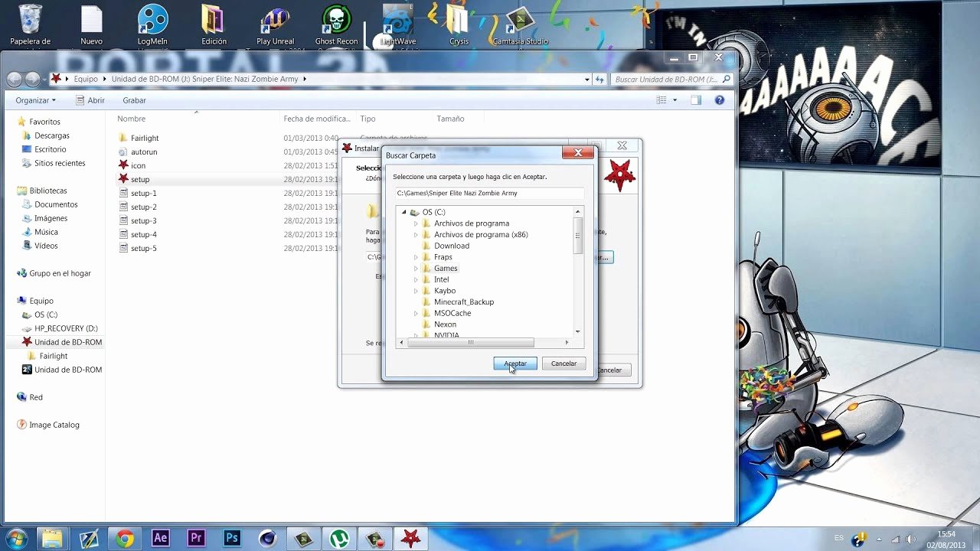Open the Papelera de reciclaje desktop icon
The width and height of the screenshot is (980, 551).
pos(31,25)
